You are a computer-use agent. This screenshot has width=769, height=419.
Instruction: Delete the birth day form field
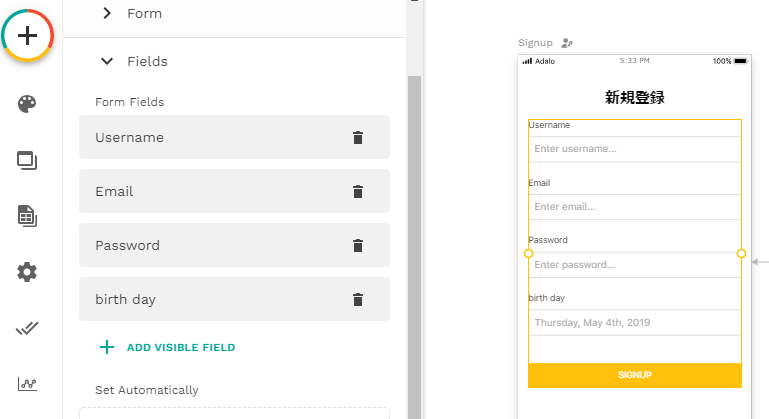tap(358, 299)
